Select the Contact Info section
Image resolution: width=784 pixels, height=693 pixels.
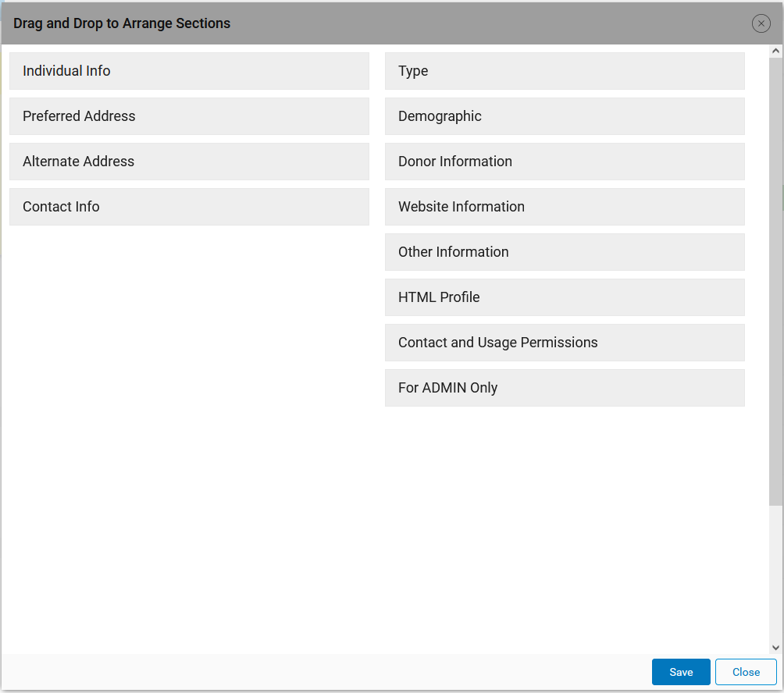tap(189, 207)
